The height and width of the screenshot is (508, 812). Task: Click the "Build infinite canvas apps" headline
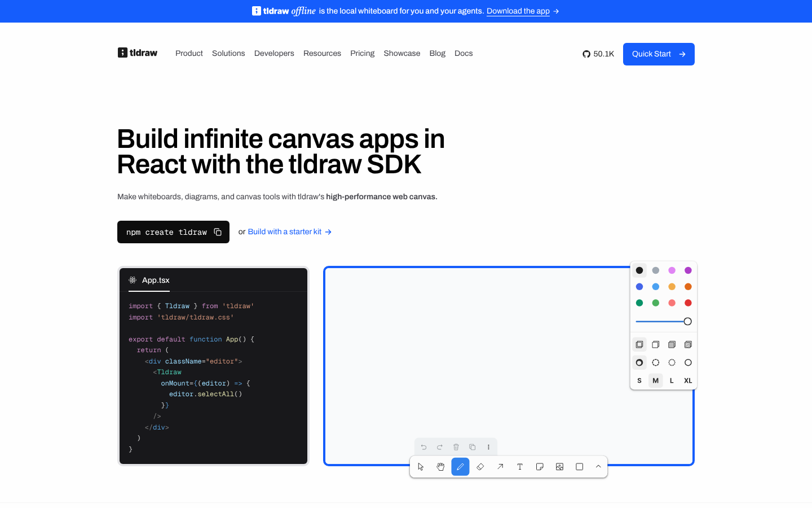[281, 152]
